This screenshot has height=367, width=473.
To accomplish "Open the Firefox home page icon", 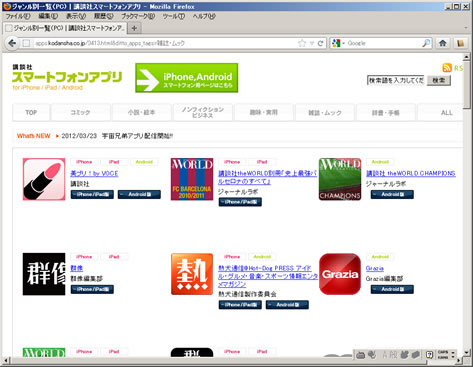I will [443, 43].
